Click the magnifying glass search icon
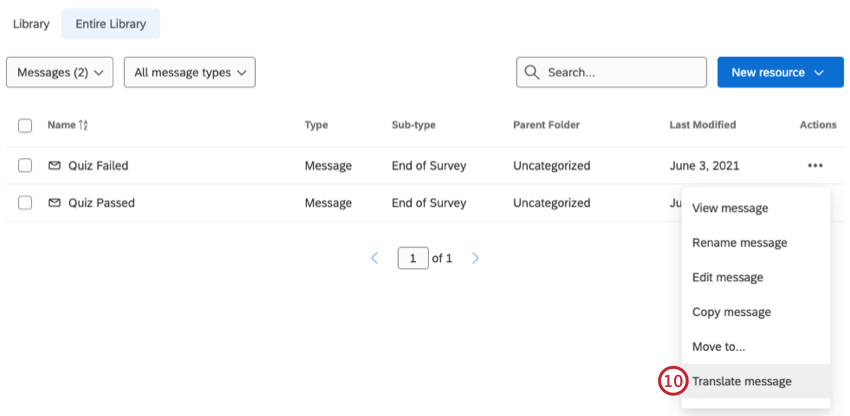Screen dimensions: 850x416 click(x=532, y=73)
